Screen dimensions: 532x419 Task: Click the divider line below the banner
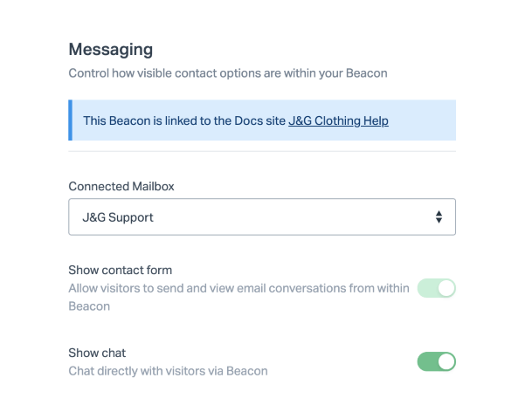[262, 151]
